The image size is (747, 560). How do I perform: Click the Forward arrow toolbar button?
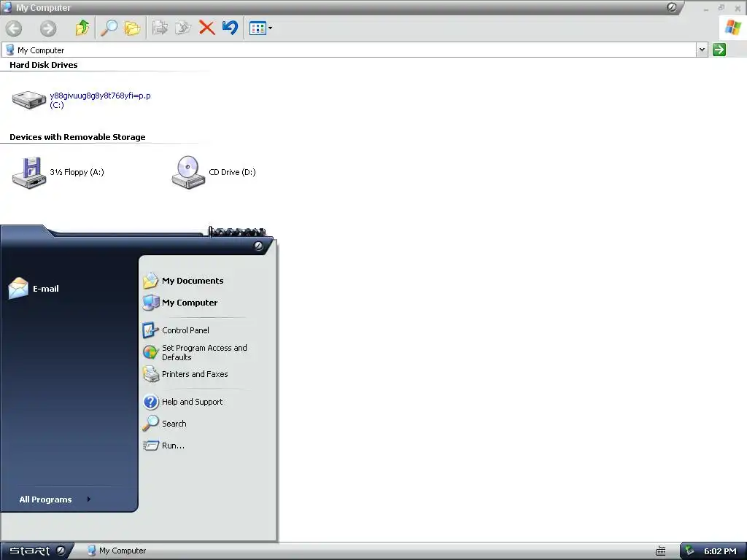click(47, 28)
